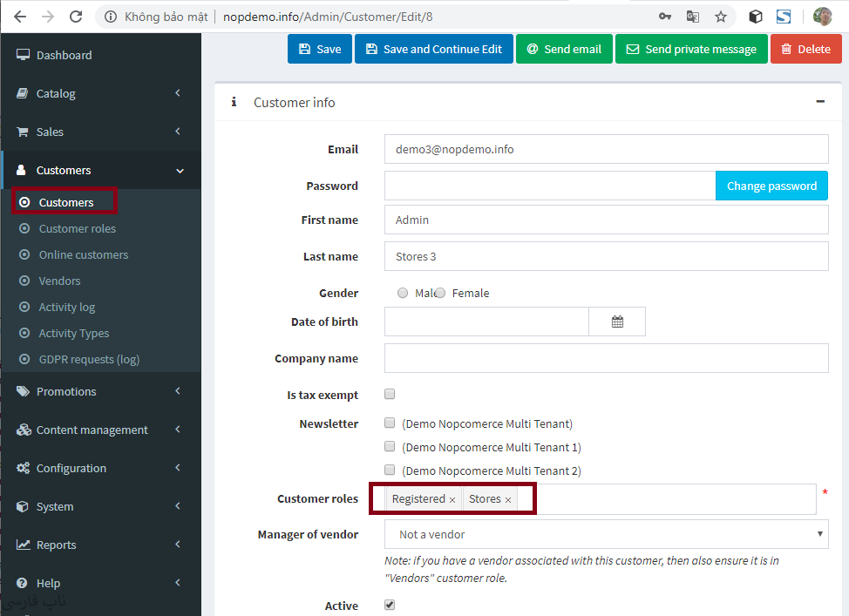
Task: Click the browser back arrow
Action: click(20, 17)
